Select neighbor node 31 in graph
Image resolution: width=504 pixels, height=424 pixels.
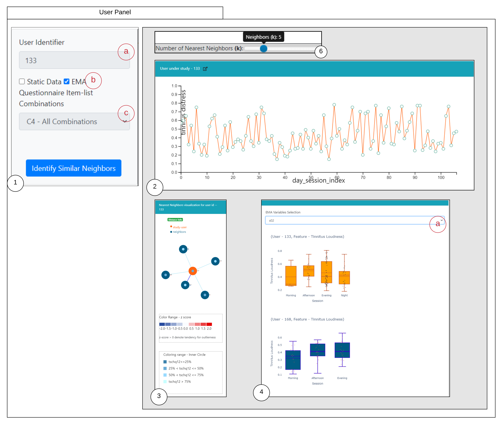coord(205,295)
